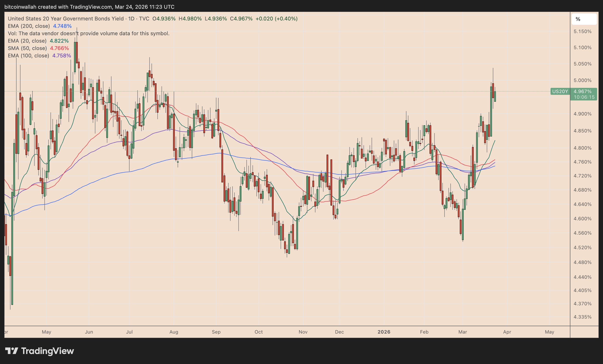The image size is (603, 364).
Task: Click the 4.967% current yield label
Action: click(583, 91)
